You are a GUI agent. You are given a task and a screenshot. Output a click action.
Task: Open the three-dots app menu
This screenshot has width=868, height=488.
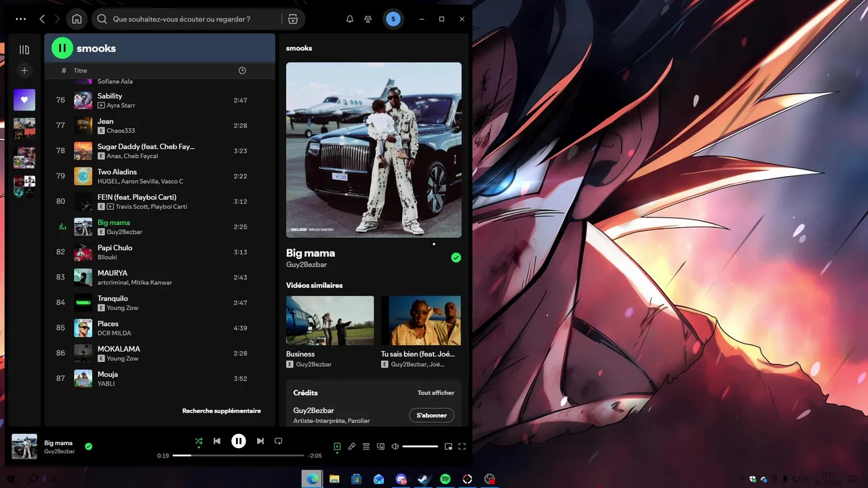20,19
